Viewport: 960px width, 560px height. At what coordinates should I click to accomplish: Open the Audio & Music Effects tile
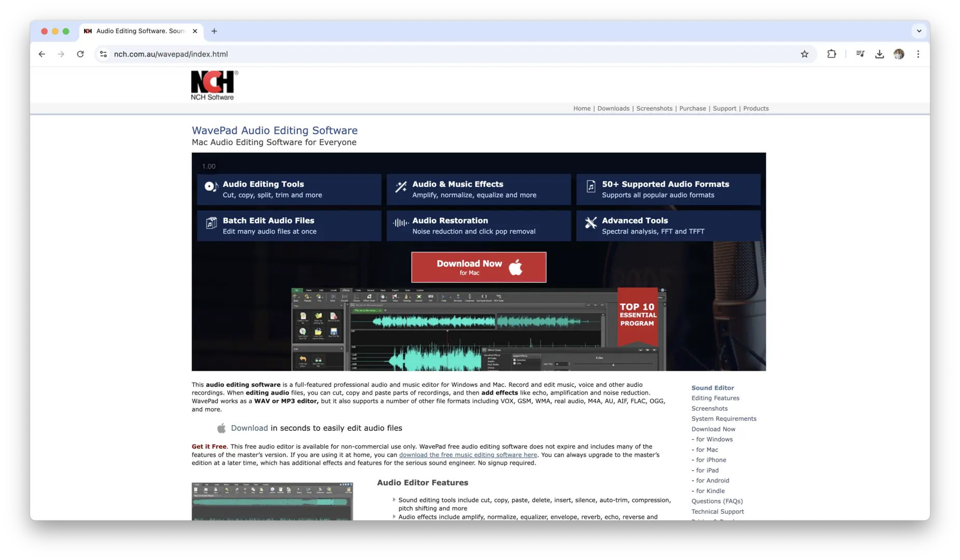click(478, 189)
